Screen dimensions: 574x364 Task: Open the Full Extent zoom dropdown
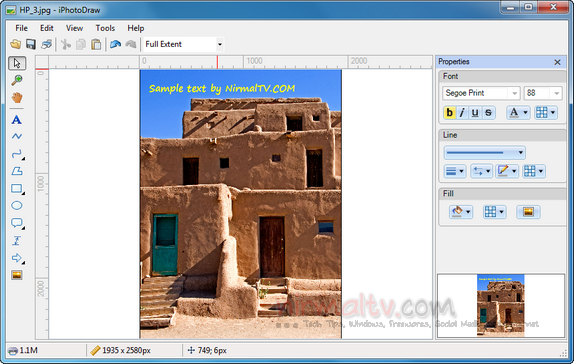click(x=183, y=44)
